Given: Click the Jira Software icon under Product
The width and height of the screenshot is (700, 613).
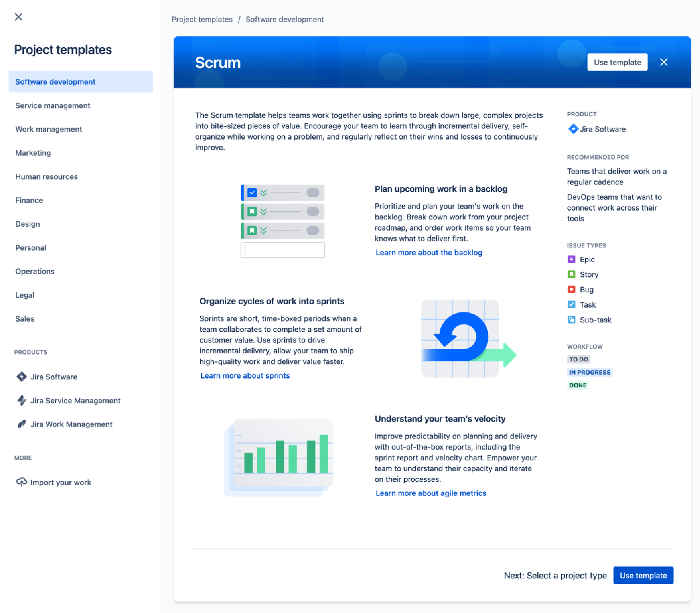Looking at the screenshot, I should [x=573, y=129].
